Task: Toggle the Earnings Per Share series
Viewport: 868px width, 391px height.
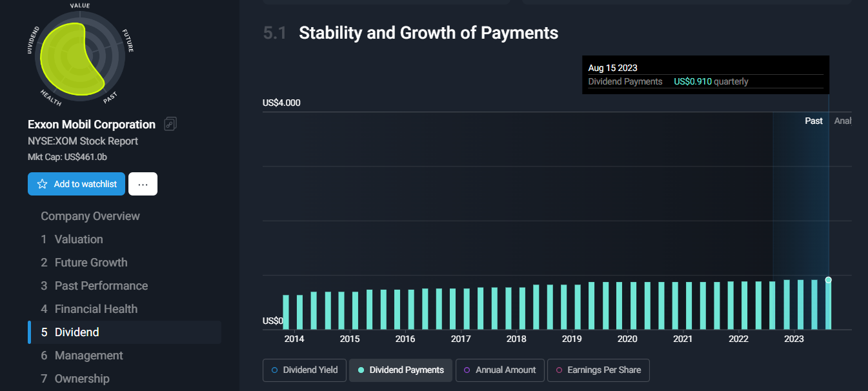Action: click(598, 370)
